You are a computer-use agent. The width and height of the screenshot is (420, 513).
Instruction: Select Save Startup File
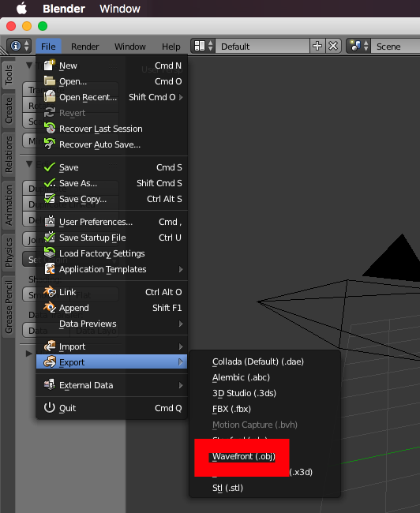[112, 238]
